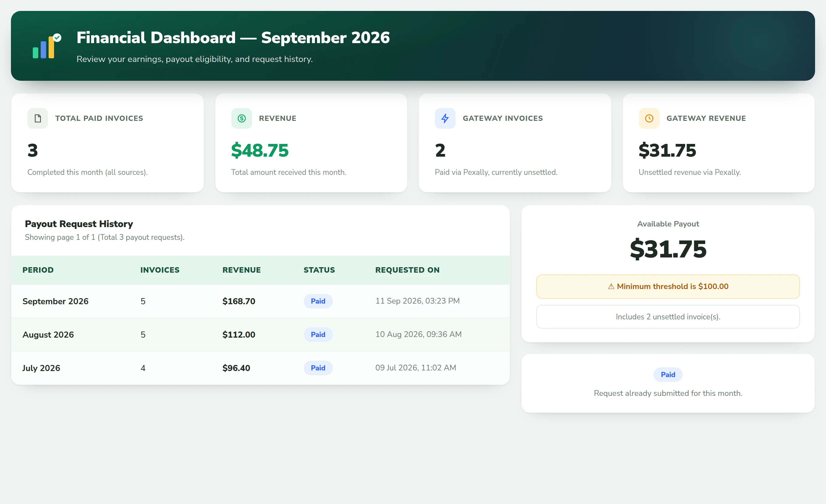Image resolution: width=826 pixels, height=504 pixels.
Task: Click the REQUESTED ON column header
Action: pos(407,270)
